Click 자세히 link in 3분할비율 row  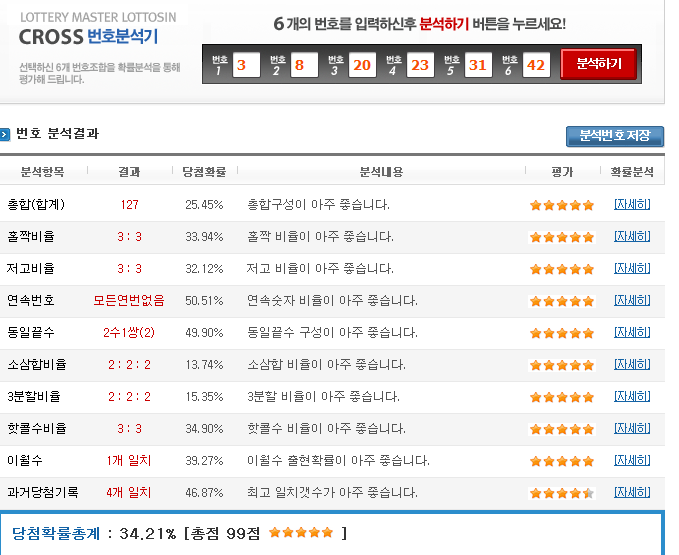pos(632,397)
